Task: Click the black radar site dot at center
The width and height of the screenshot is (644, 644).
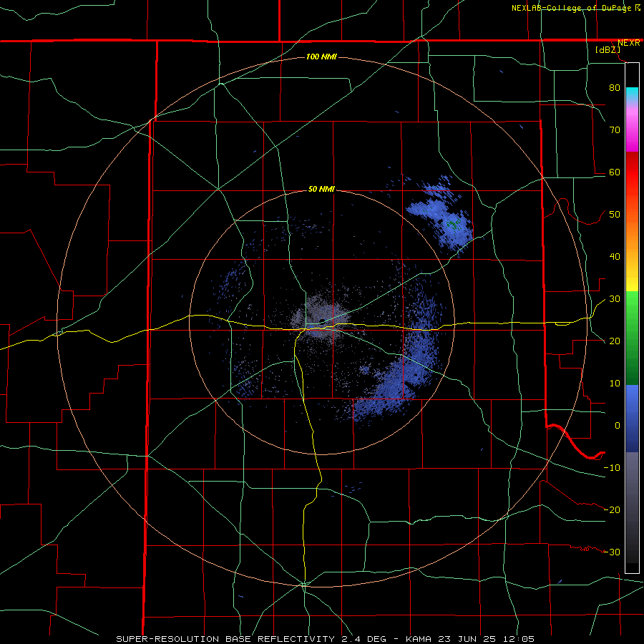Action: pos(323,321)
